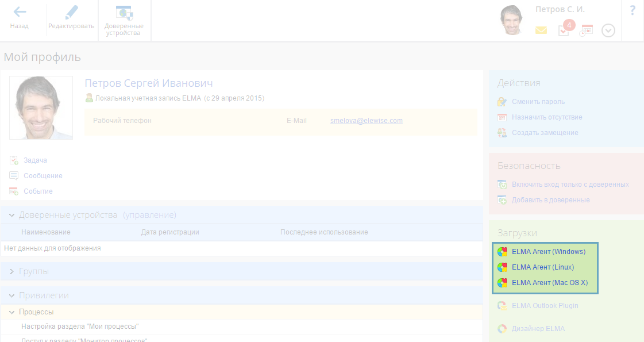This screenshot has width=644, height=342.
Task: Open Добавить в доверенные link
Action: [551, 200]
